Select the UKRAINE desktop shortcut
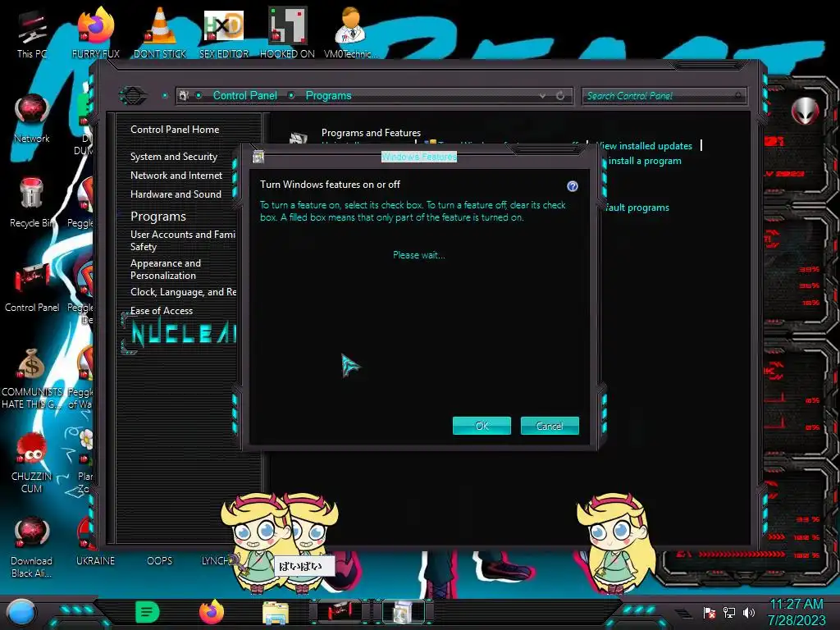 pyautogui.click(x=95, y=560)
